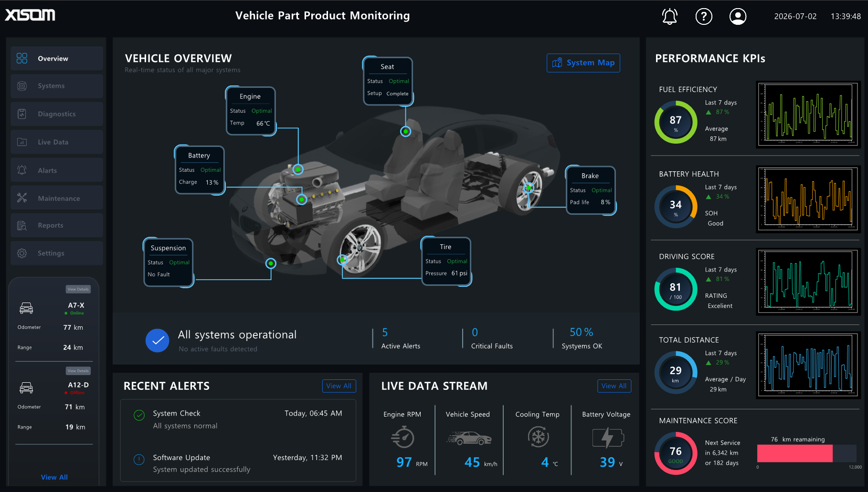Open the notifications bell icon

point(669,16)
